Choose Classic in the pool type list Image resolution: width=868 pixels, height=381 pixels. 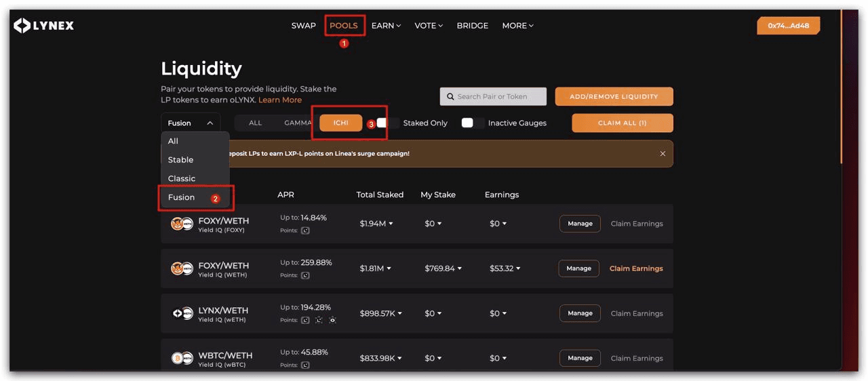coord(195,178)
